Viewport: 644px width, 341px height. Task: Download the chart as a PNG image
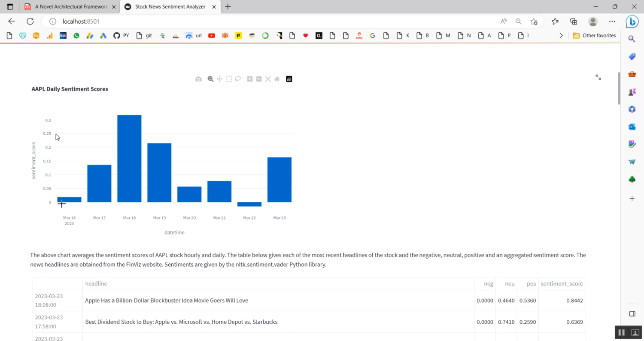(198, 79)
